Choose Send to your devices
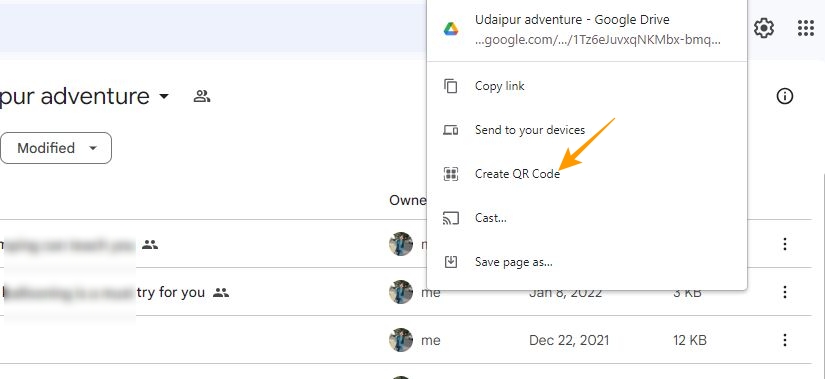 [587, 130]
